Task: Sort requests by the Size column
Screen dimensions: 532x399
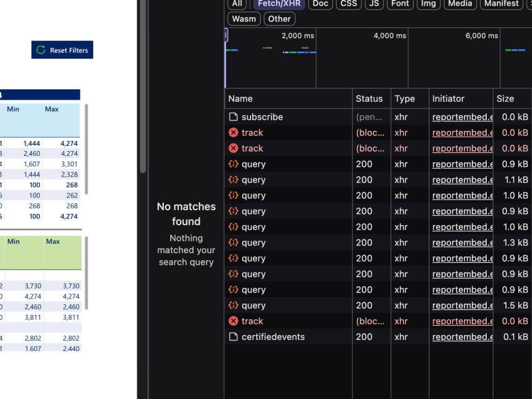Action: [x=512, y=98]
